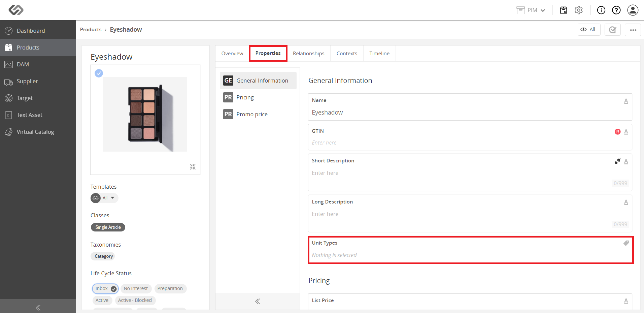Open the Timeline tab
The height and width of the screenshot is (313, 644).
379,54
